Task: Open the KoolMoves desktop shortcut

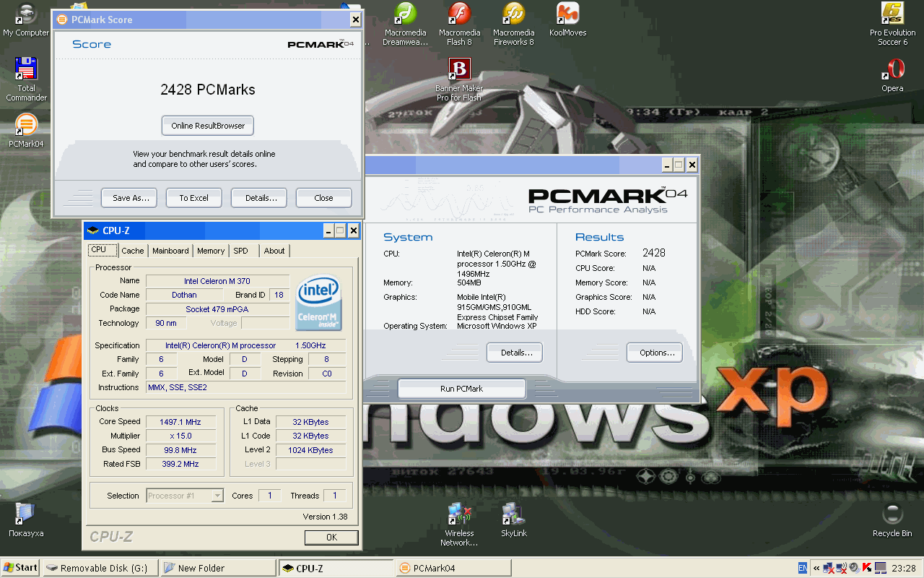Action: [x=567, y=20]
